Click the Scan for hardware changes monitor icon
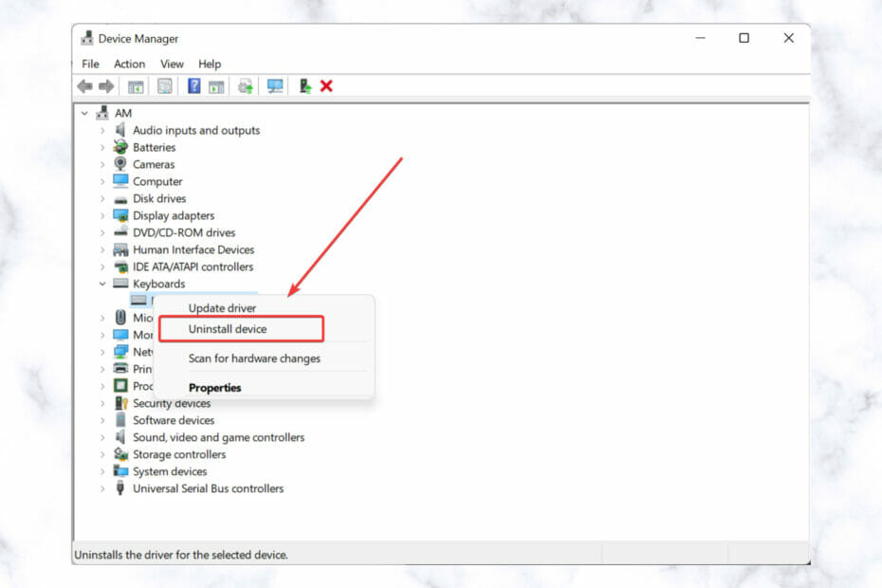Viewport: 882px width, 588px height. [274, 86]
